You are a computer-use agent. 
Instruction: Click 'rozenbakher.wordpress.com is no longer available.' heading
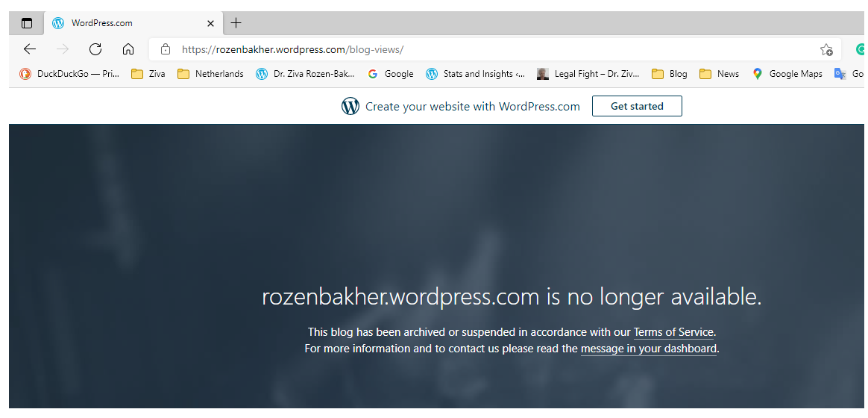512,297
